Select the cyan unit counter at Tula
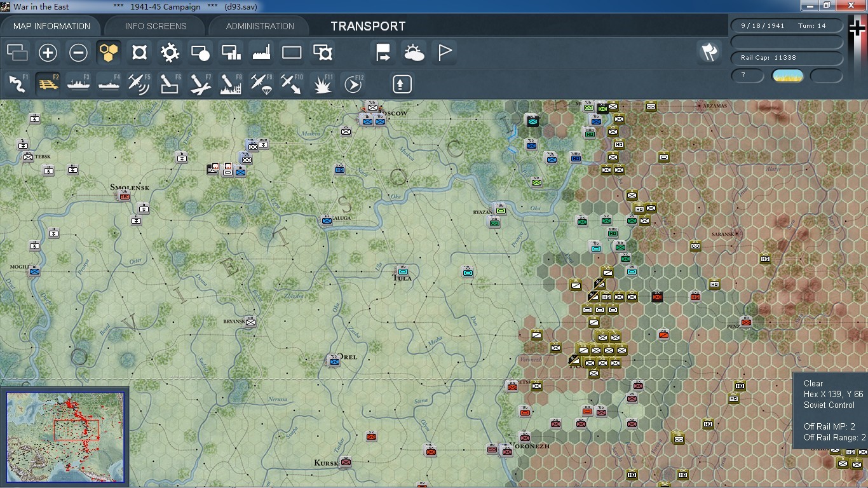 coord(402,271)
